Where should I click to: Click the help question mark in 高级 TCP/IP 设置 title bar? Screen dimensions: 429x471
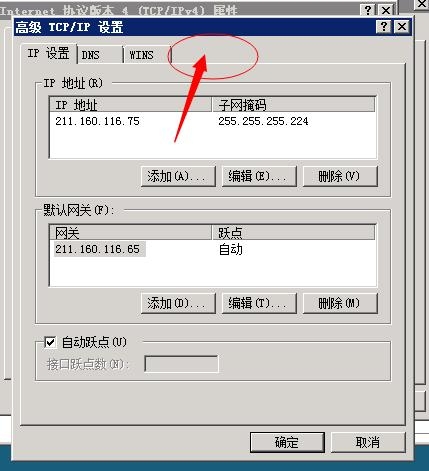click(384, 26)
